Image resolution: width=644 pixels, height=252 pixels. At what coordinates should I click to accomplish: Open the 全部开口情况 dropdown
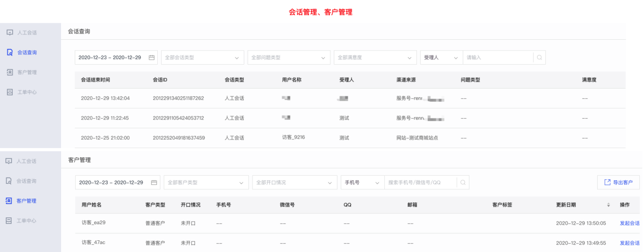294,182
